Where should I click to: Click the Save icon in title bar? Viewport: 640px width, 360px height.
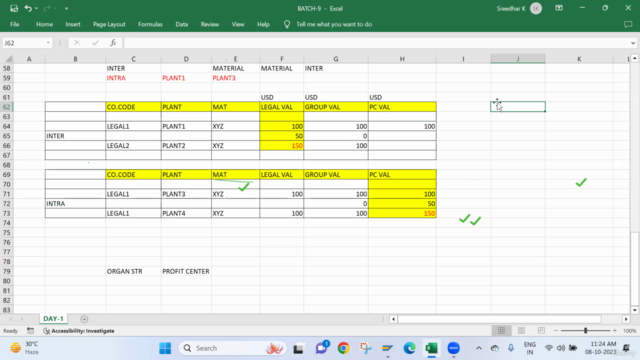tap(14, 8)
